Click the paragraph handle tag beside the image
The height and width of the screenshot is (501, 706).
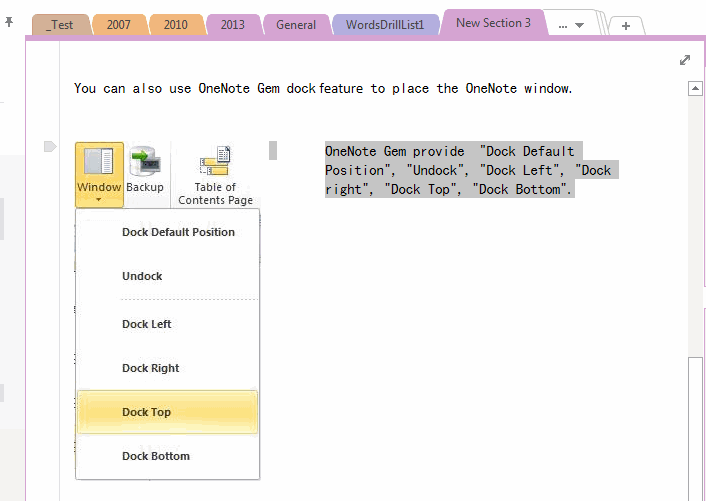pyautogui.click(x=50, y=147)
